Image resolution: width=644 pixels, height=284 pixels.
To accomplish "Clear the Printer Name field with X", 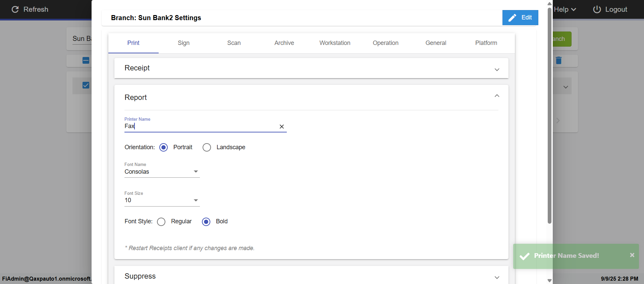I will click(x=282, y=126).
